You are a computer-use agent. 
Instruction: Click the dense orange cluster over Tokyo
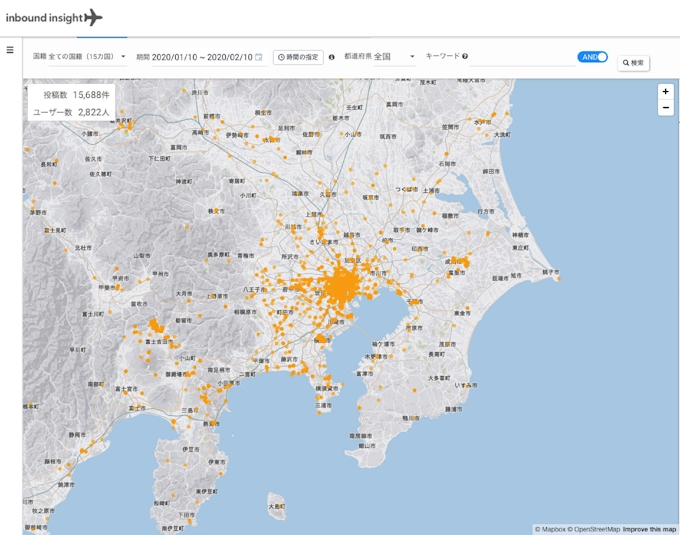tap(340, 288)
